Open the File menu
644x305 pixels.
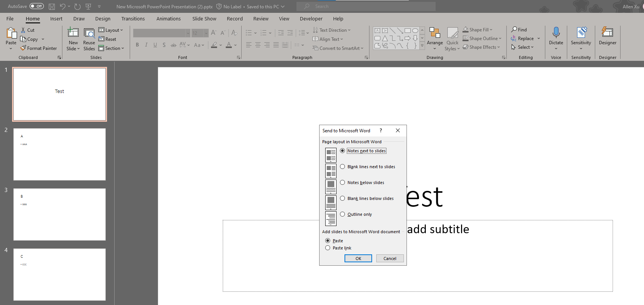(10, 19)
